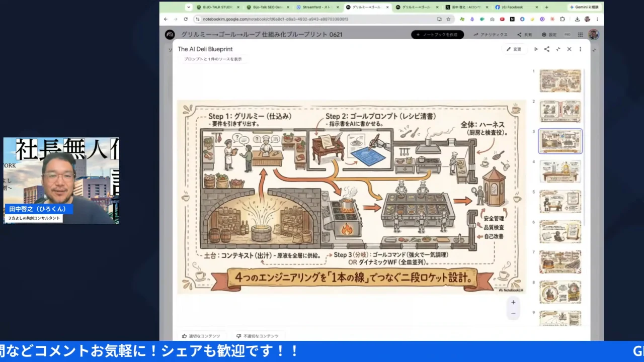Open a new browser tab
Image resolution: width=644 pixels, height=362 pixels.
547,7
